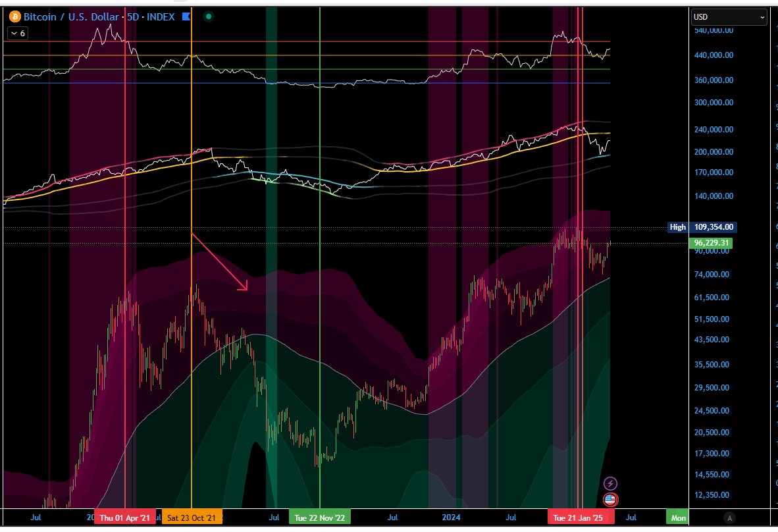Click the High 109,354.00 price label
The image size is (778, 532).
coord(702,226)
